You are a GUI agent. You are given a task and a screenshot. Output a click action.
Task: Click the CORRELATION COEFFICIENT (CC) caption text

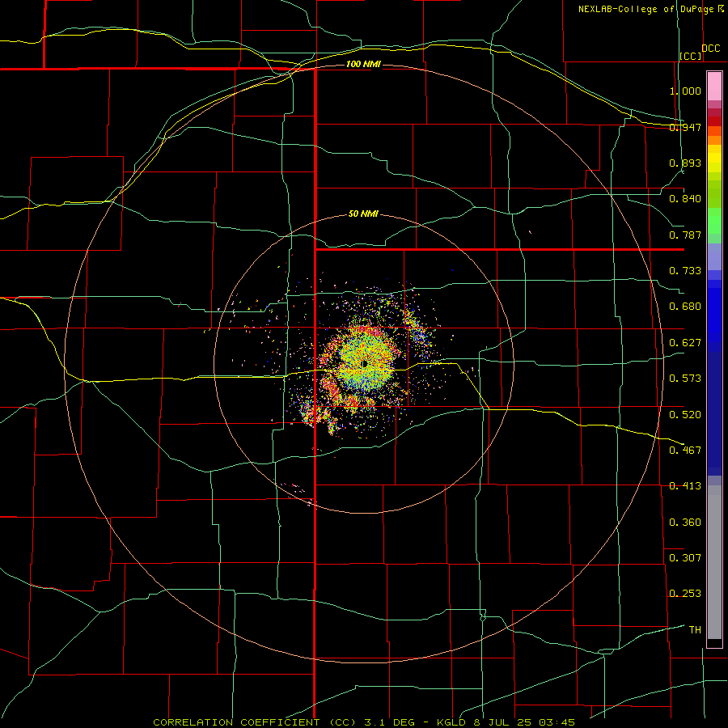(256, 722)
